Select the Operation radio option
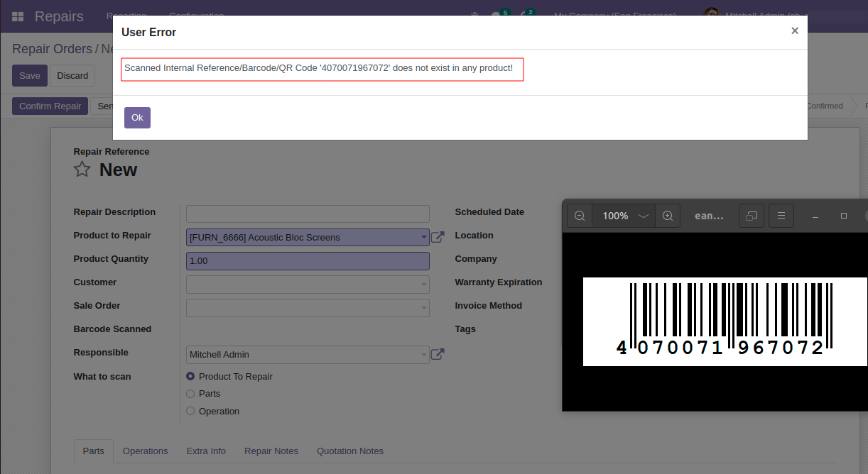The height and width of the screenshot is (474, 868). coord(190,411)
